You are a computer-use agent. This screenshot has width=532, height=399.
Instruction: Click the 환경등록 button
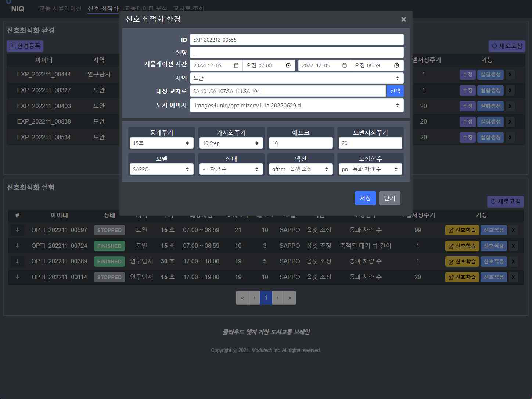coord(25,46)
